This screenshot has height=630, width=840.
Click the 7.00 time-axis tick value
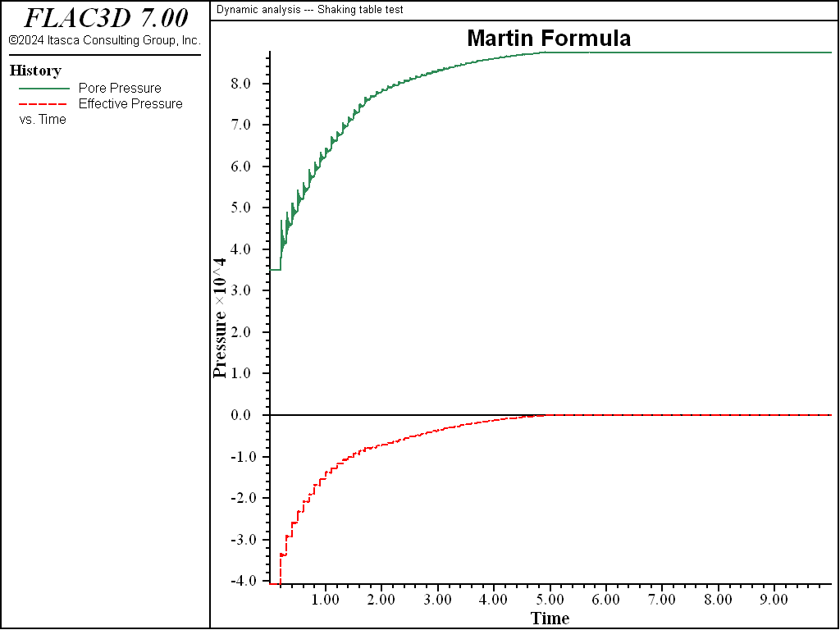point(662,599)
